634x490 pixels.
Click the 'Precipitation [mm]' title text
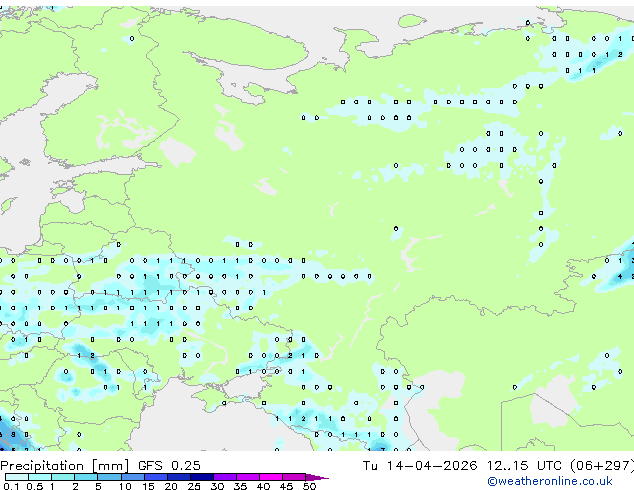[65, 466]
